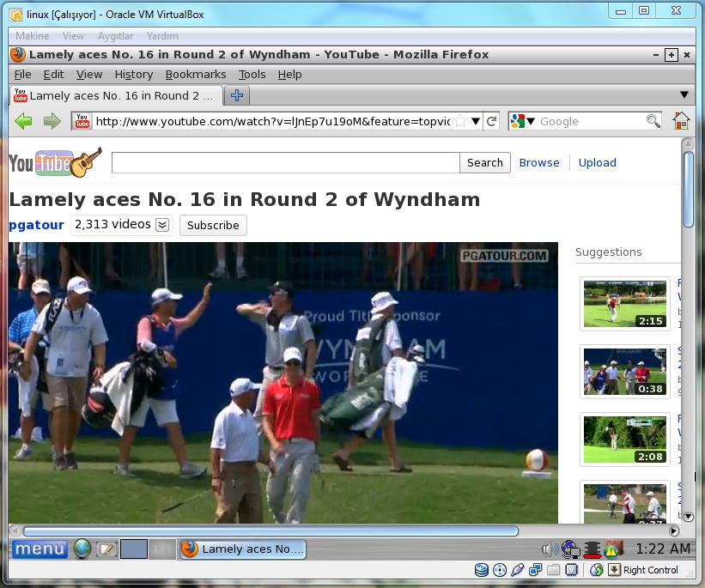Switch to the first workspace in pager
Image resolution: width=705 pixels, height=588 pixels.
(x=134, y=549)
